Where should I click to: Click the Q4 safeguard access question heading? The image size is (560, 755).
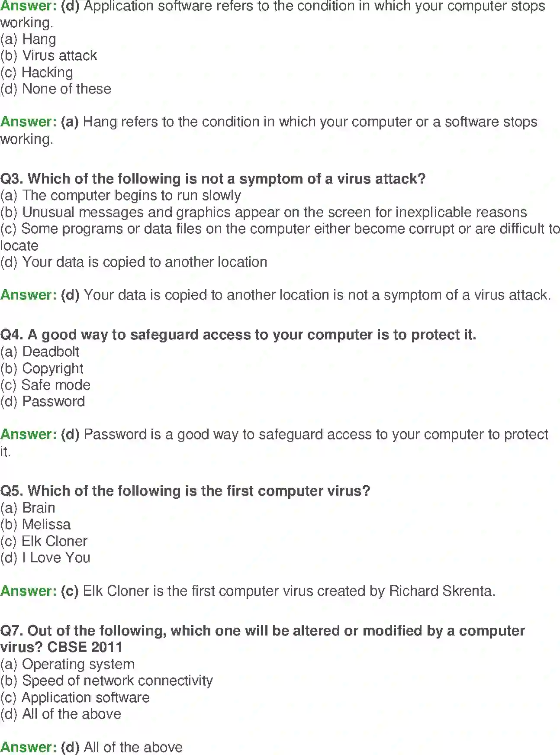point(238,335)
